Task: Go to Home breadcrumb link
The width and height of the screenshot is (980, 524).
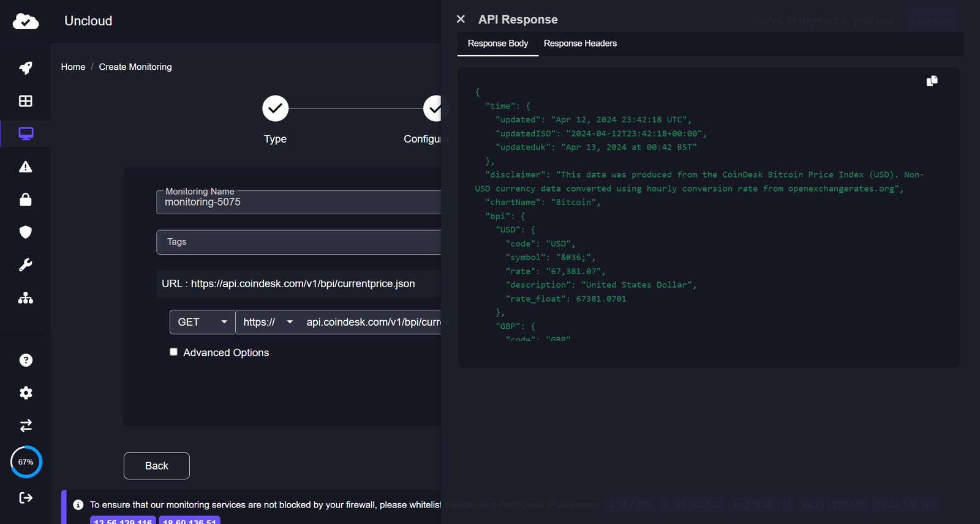Action: 73,67
